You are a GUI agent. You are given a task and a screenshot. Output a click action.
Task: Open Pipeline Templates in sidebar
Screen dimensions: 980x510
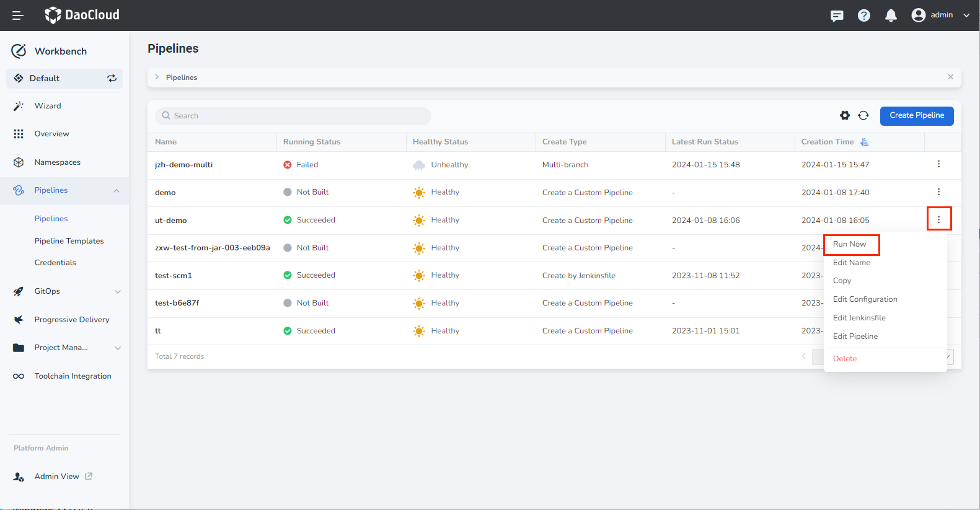coord(69,241)
